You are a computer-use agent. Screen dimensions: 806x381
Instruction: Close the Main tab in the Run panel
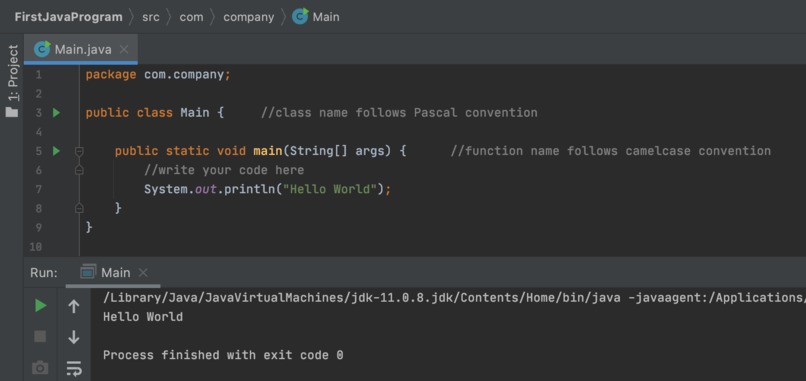[x=143, y=273]
